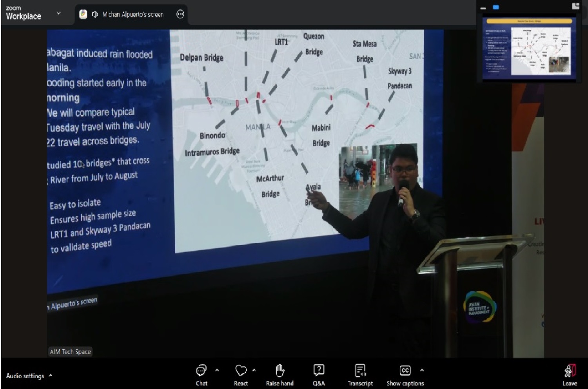Raise hand in the meeting
The image size is (588, 389).
[279, 371]
